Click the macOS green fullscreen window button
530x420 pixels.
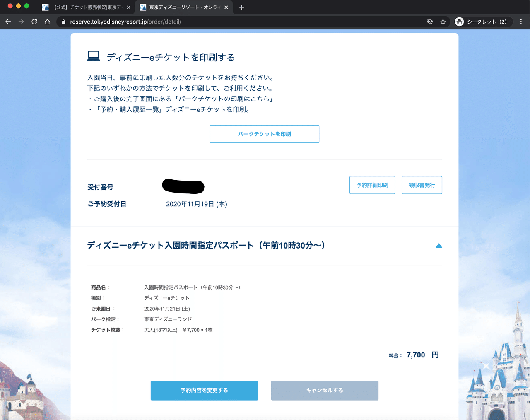tap(26, 6)
